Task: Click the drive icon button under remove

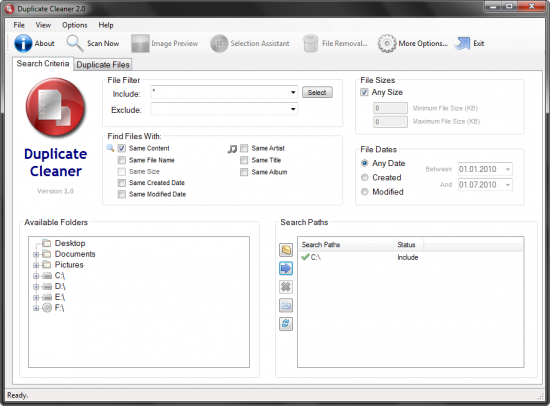Action: (x=286, y=305)
